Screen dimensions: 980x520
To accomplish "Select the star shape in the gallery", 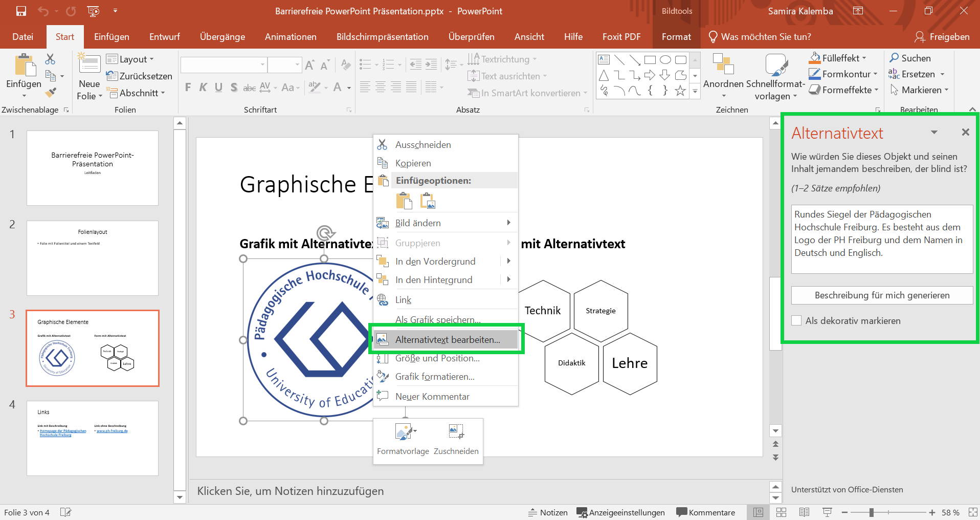I will point(680,91).
